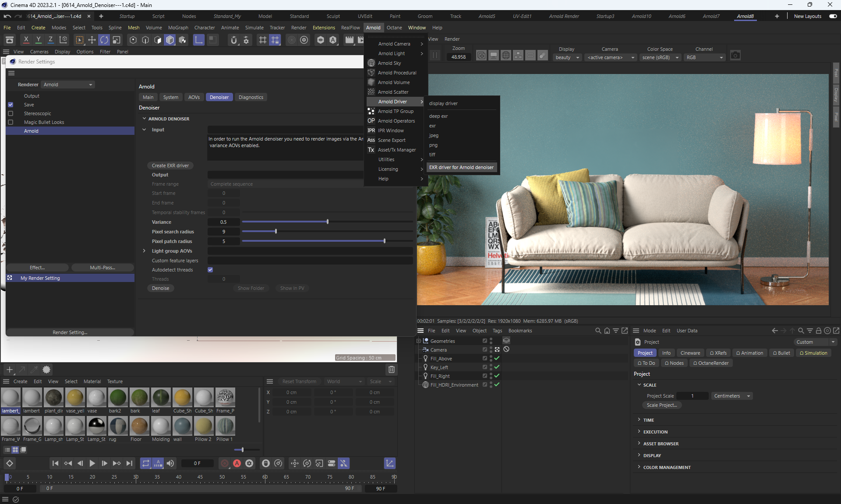Click the Arnold Sky menu icon
This screenshot has width=841, height=504.
(371, 63)
